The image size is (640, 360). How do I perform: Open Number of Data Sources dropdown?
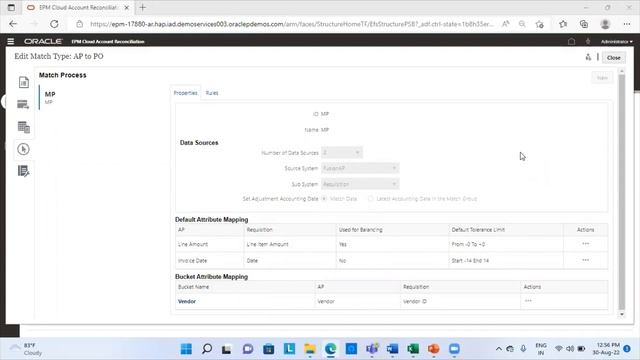pos(342,152)
